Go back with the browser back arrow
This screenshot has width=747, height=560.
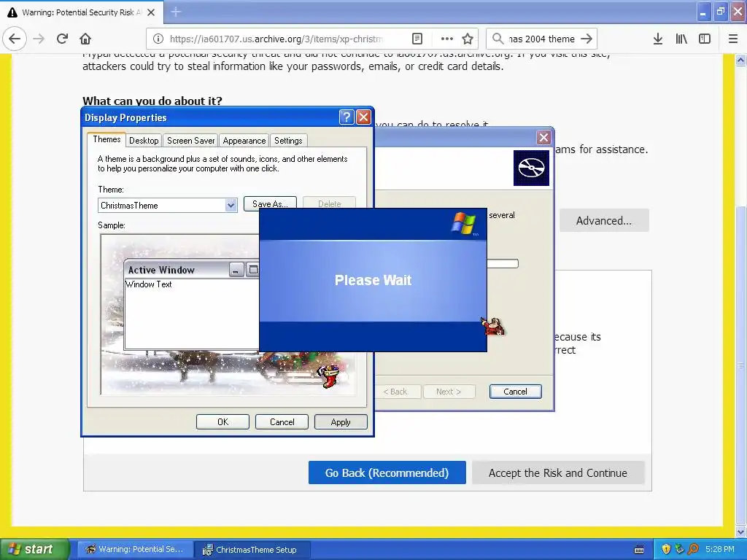point(15,39)
